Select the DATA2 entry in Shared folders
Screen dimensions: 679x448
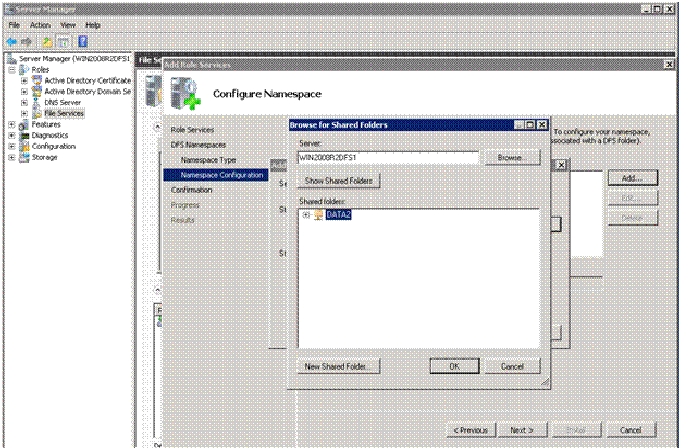pos(338,215)
